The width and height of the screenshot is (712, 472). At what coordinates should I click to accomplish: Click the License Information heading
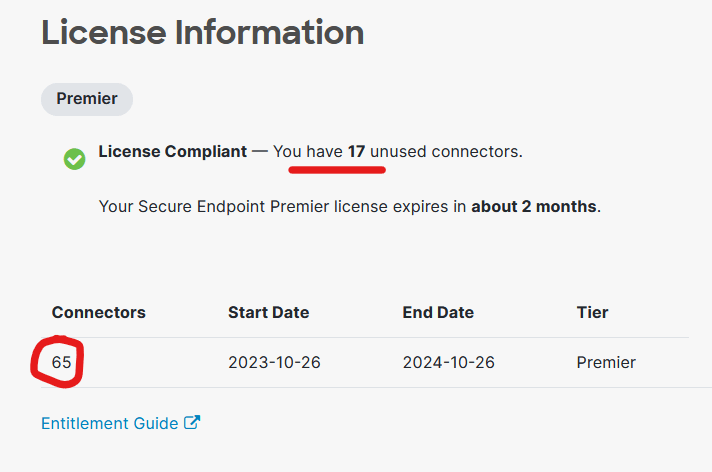[x=202, y=32]
